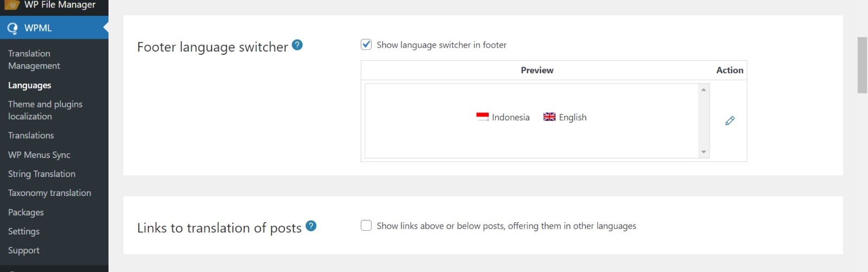Go to Theme and plugins localization
Viewport: 868px width, 272px height.
(x=45, y=110)
